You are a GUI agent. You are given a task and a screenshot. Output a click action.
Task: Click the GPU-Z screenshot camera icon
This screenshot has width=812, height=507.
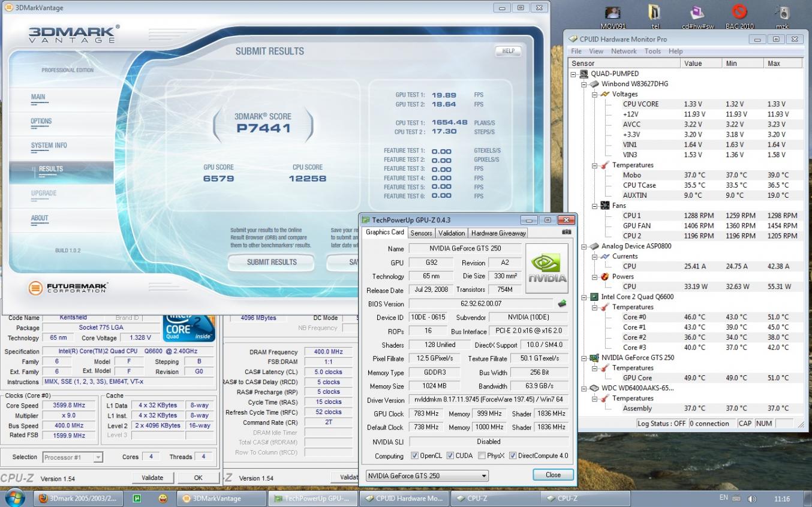(x=566, y=233)
